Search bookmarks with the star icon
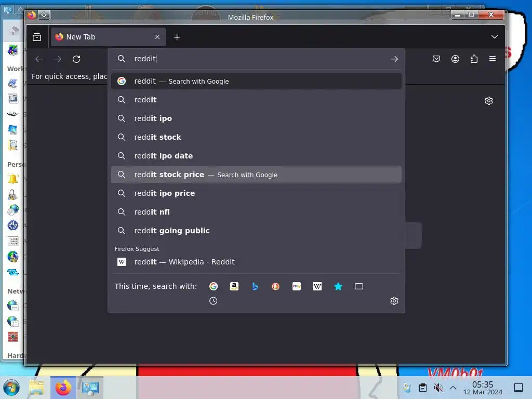 [x=338, y=286]
